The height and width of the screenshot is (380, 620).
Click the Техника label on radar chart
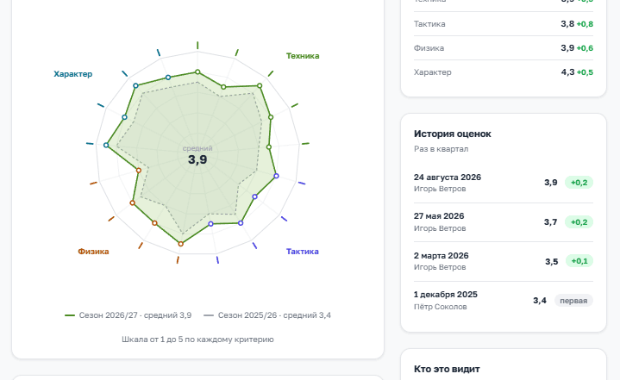(302, 56)
